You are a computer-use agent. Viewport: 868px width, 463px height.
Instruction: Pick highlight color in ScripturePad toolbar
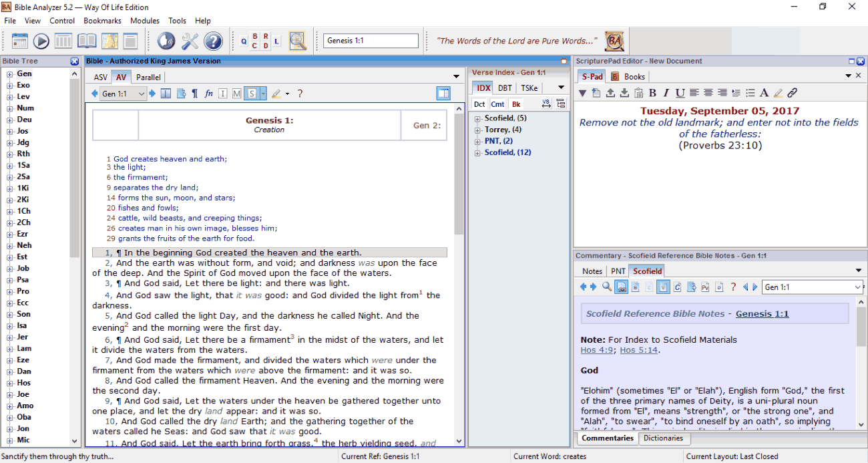[x=779, y=93]
